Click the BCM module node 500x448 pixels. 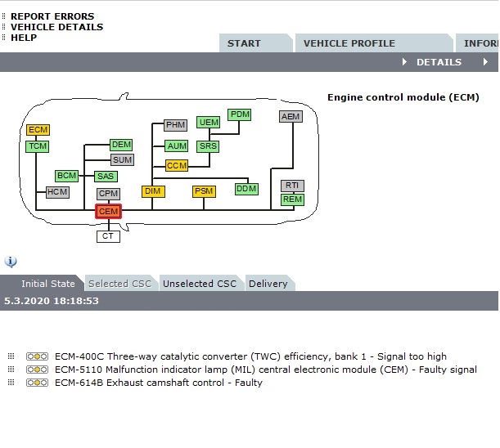point(66,176)
